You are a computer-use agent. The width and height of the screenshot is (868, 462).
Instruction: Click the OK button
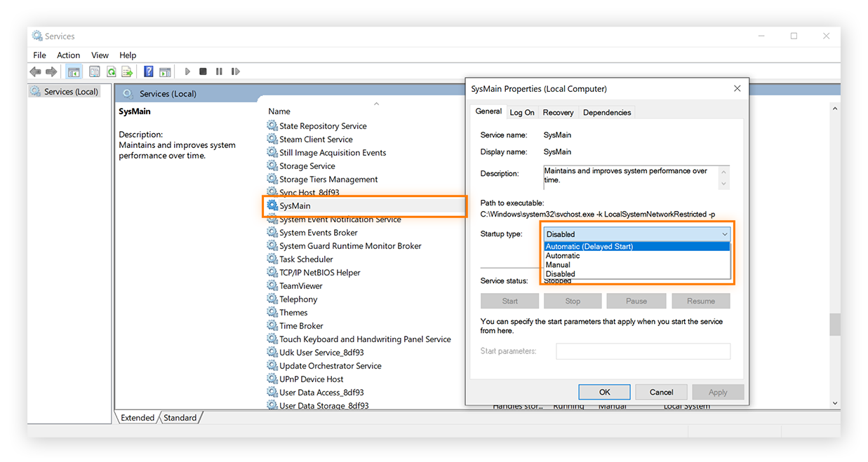click(x=604, y=392)
